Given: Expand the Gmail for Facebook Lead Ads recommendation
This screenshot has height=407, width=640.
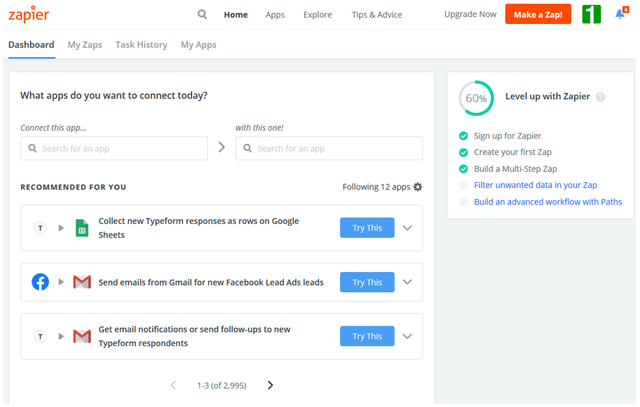Looking at the screenshot, I should pyautogui.click(x=407, y=282).
